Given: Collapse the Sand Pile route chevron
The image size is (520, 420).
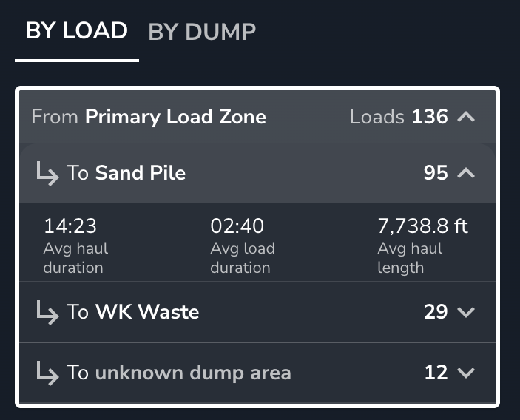Looking at the screenshot, I should [466, 173].
